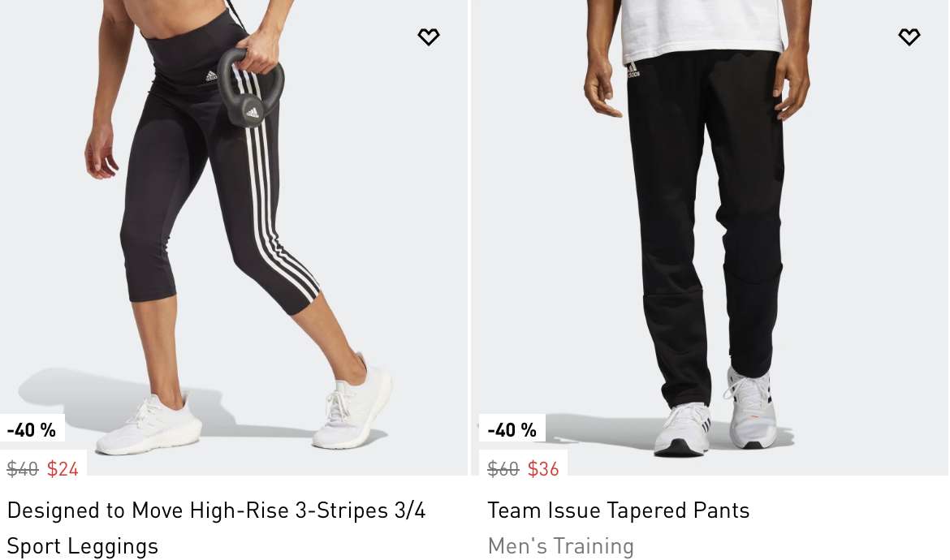Click the Sport Leggings second title line

[x=82, y=546]
